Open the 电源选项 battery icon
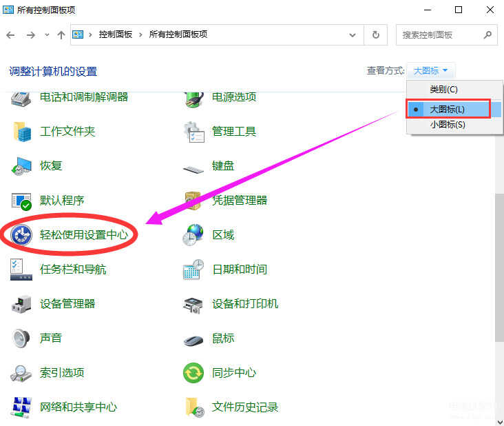 click(193, 99)
